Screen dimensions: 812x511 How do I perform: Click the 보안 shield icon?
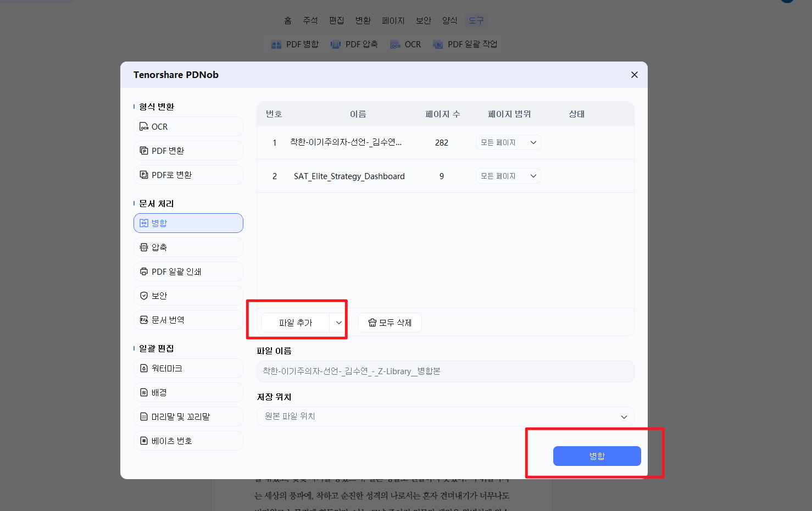point(144,296)
